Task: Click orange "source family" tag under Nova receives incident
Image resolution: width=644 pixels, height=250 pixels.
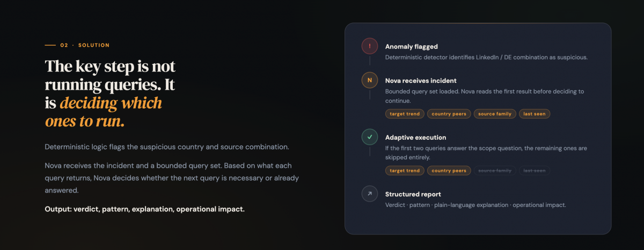Action: coord(495,114)
